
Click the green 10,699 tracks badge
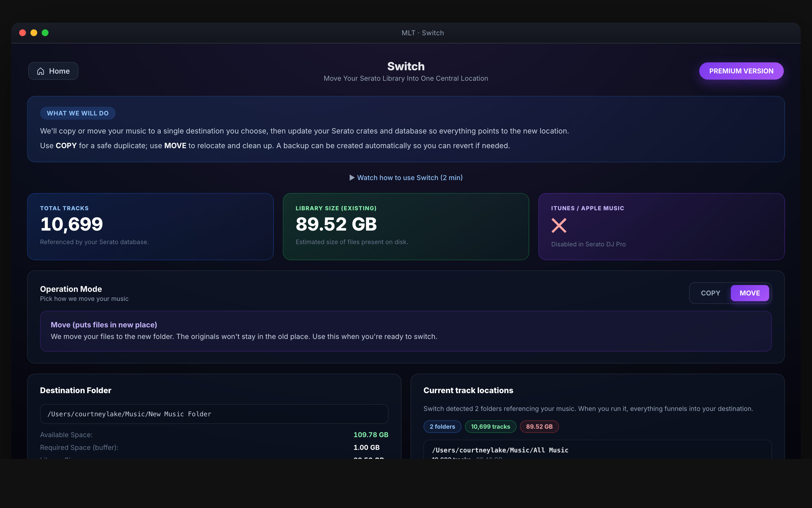[x=490, y=426]
